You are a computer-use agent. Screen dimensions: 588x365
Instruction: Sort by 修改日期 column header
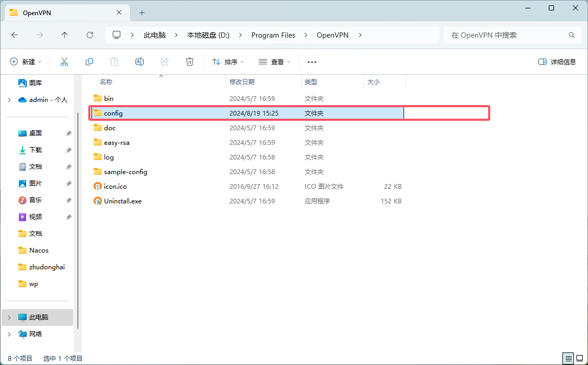click(x=242, y=82)
